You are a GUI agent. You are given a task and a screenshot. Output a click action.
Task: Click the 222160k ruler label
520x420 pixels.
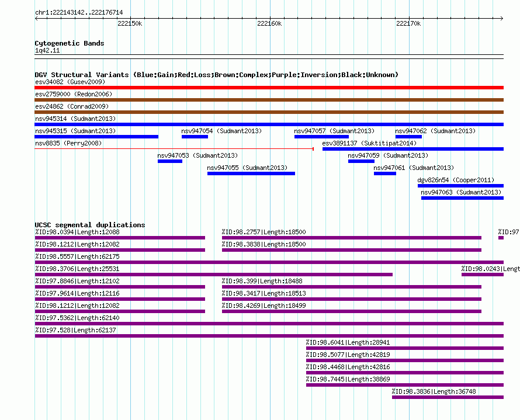point(269,23)
